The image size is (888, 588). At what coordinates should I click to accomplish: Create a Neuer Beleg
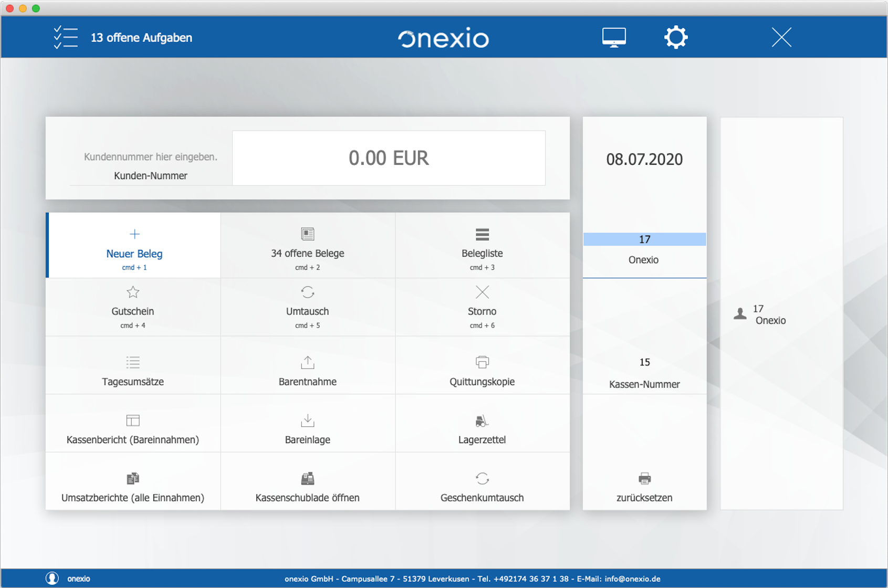click(x=134, y=245)
